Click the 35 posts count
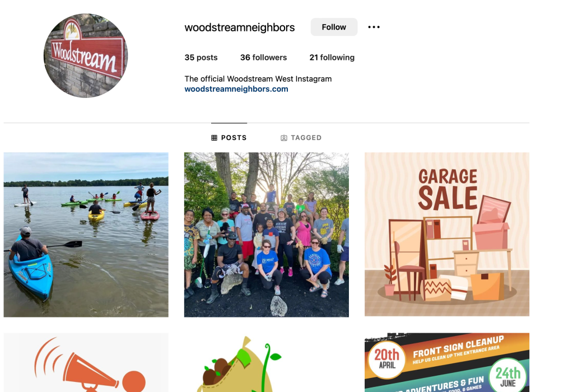The width and height of the screenshot is (573, 392). pyautogui.click(x=201, y=57)
